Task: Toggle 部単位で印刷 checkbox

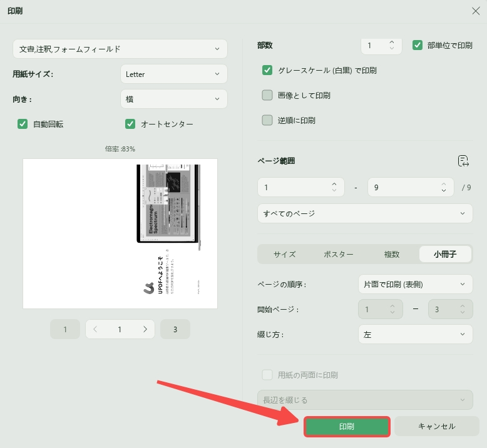Action: pyautogui.click(x=417, y=45)
